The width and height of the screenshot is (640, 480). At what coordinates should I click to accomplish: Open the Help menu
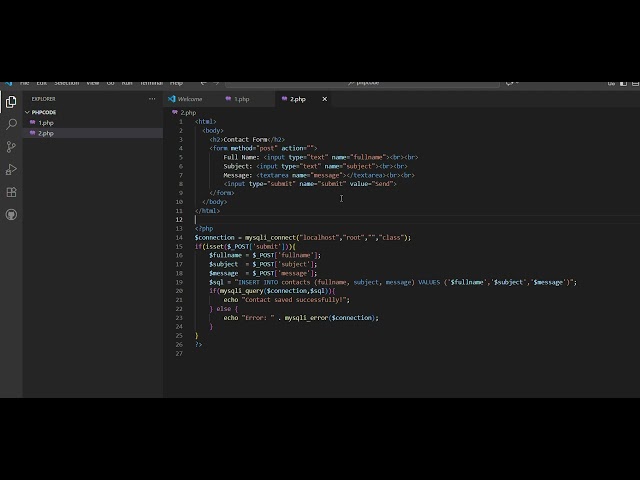176,83
